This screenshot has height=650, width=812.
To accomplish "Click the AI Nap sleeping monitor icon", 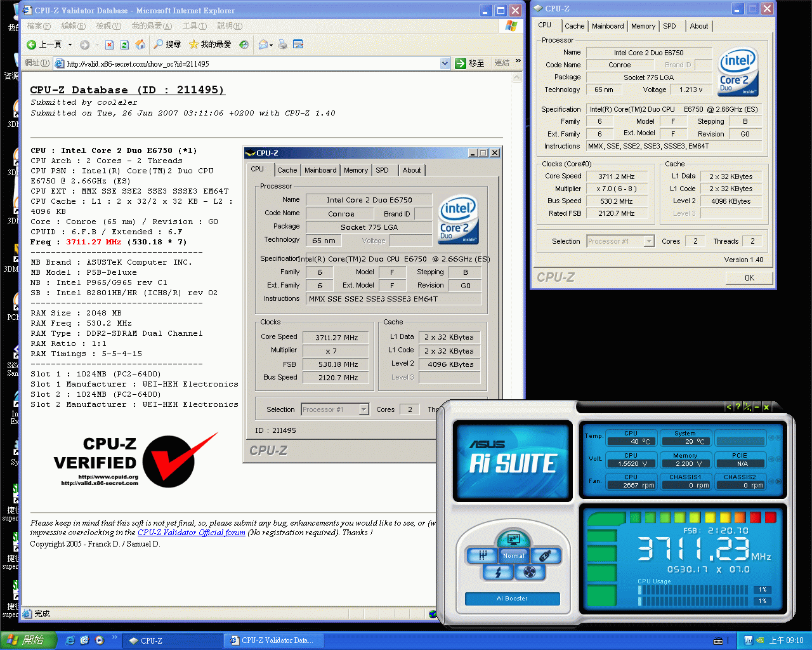I will pyautogui.click(x=513, y=540).
